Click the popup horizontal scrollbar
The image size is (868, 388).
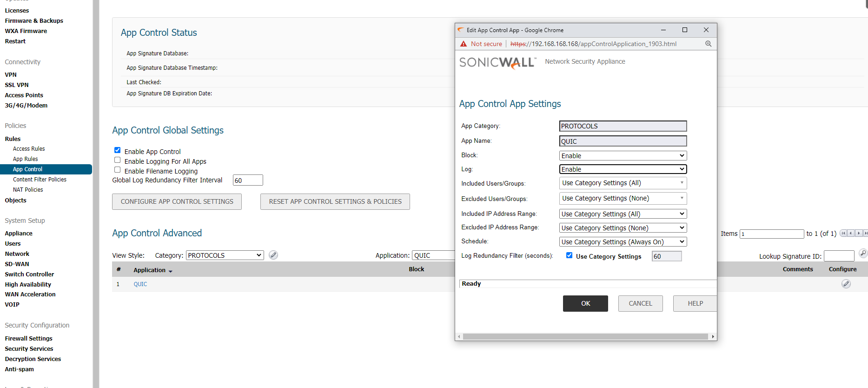(x=585, y=336)
